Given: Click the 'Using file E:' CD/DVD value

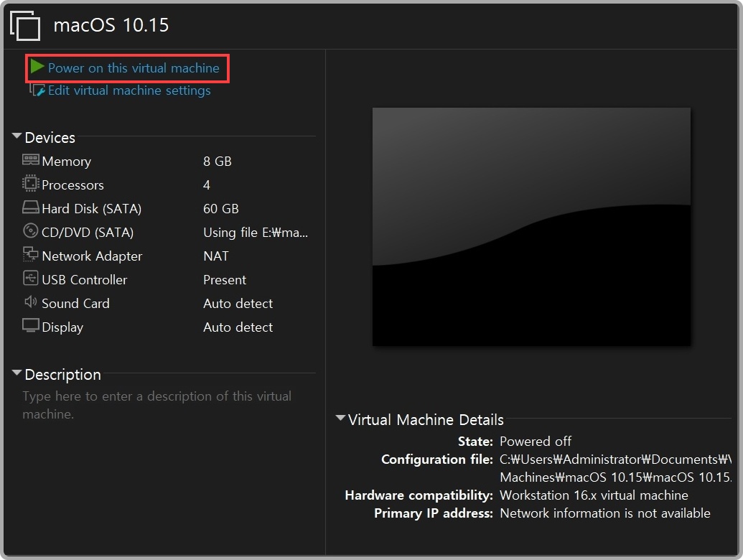Looking at the screenshot, I should click(256, 233).
